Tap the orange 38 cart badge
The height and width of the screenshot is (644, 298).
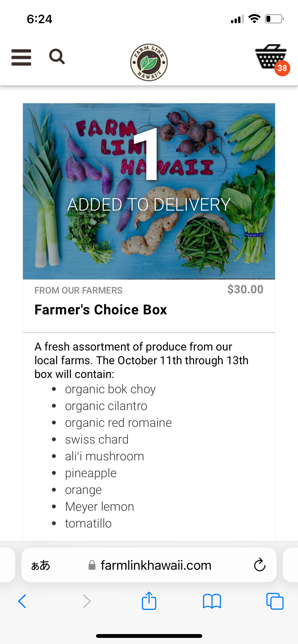pos(282,68)
